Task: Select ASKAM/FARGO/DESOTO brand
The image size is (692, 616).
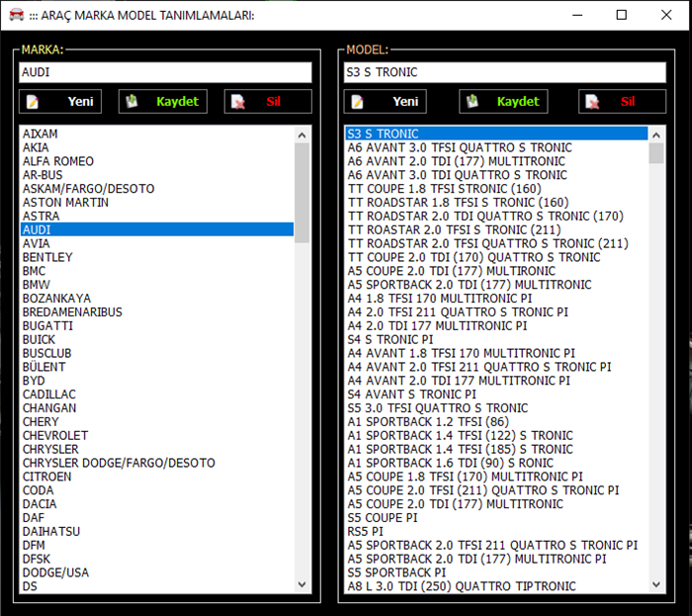Action: [x=157, y=189]
